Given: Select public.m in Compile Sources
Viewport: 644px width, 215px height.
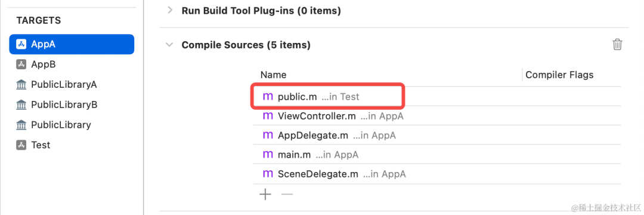Looking at the screenshot, I should (437, 97).
